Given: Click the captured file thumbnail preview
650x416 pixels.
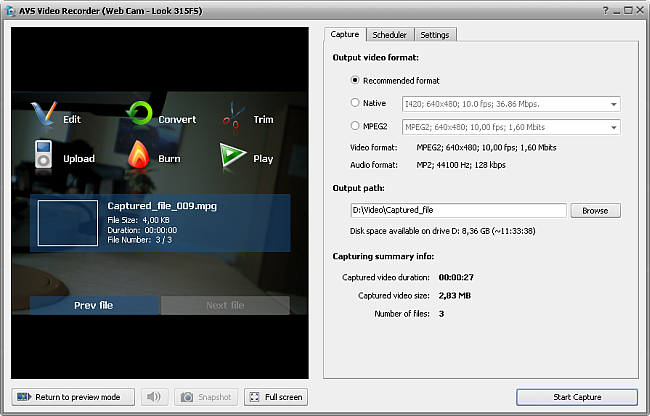Looking at the screenshot, I should [x=68, y=223].
